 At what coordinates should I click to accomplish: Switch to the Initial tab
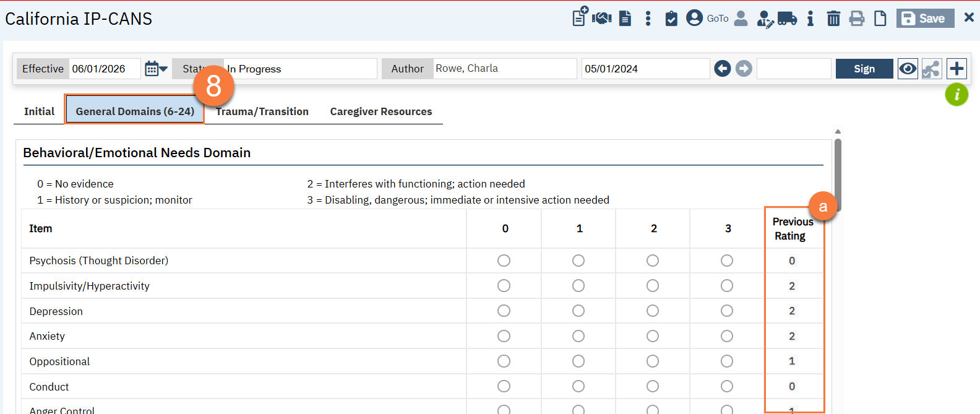point(39,111)
